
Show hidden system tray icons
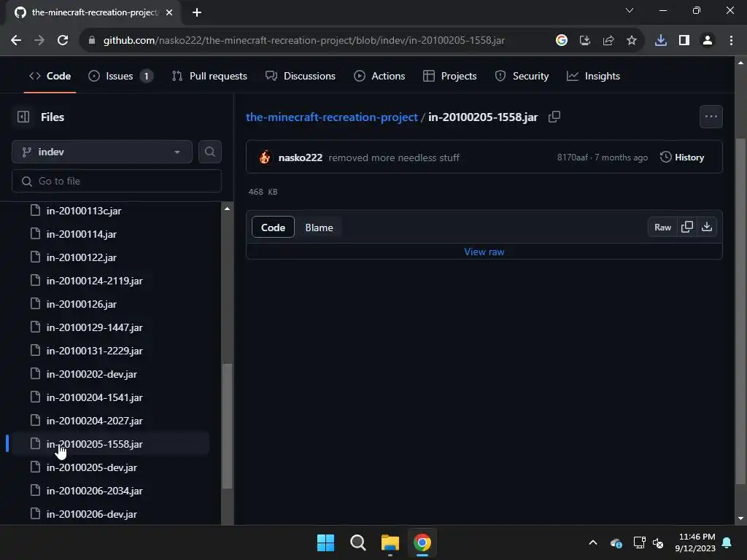click(592, 542)
